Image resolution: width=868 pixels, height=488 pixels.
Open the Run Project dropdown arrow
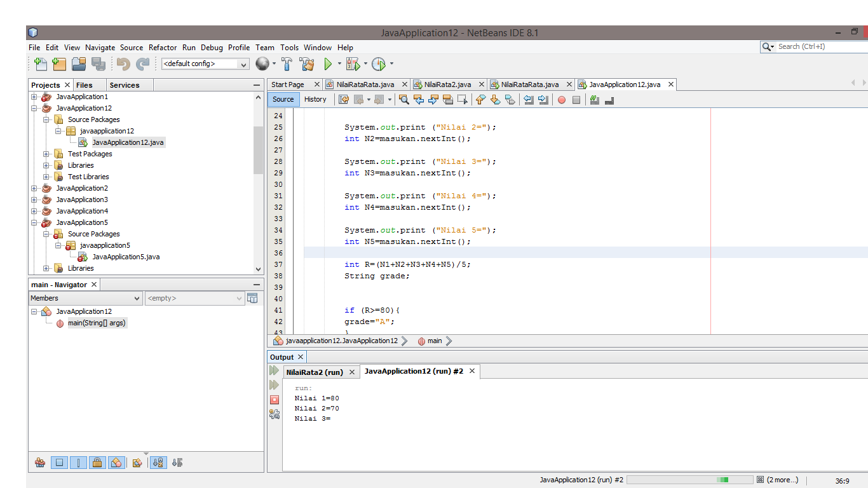(x=339, y=64)
